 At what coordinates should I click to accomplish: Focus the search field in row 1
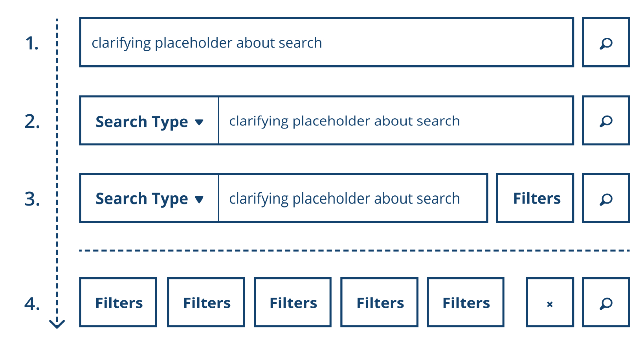click(326, 42)
